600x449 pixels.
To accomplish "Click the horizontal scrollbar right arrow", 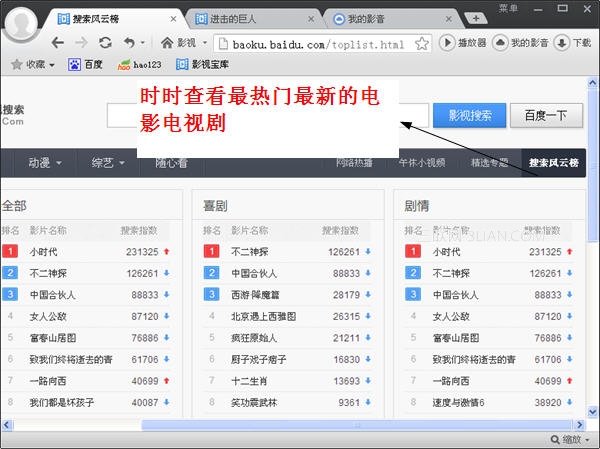I will 579,425.
